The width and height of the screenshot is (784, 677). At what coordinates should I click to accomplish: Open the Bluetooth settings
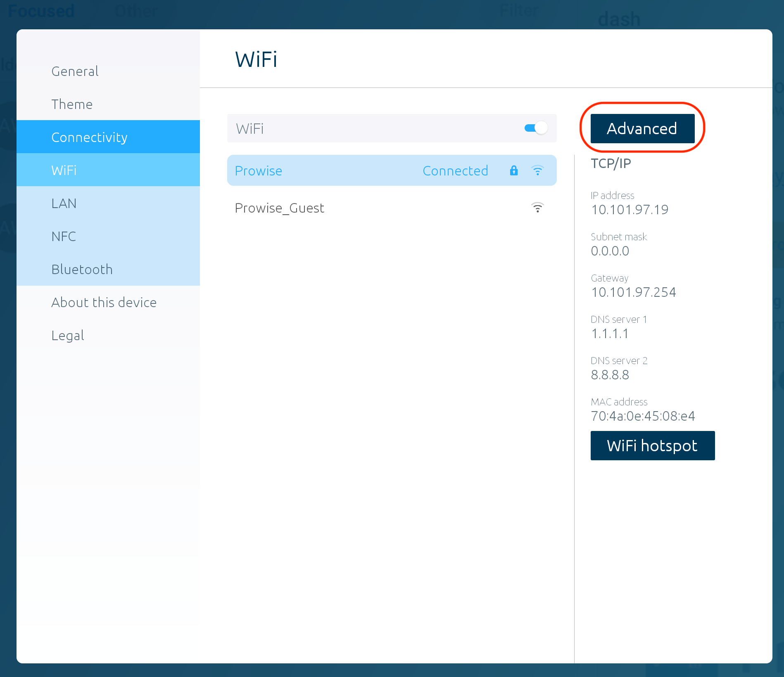pyautogui.click(x=82, y=269)
